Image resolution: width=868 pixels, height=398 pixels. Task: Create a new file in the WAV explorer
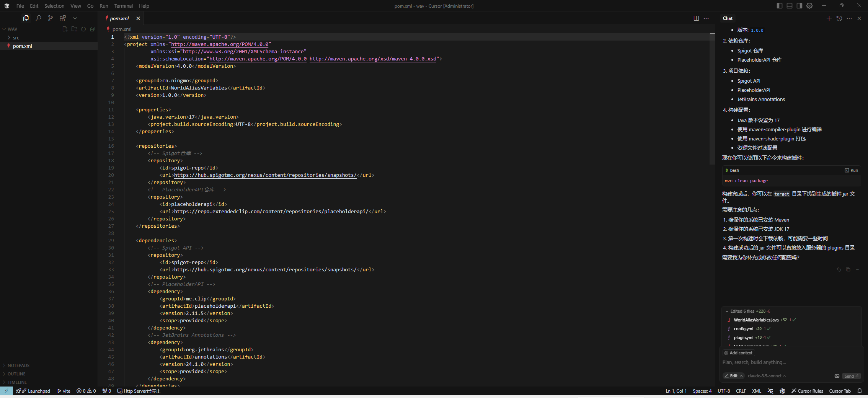tap(65, 29)
